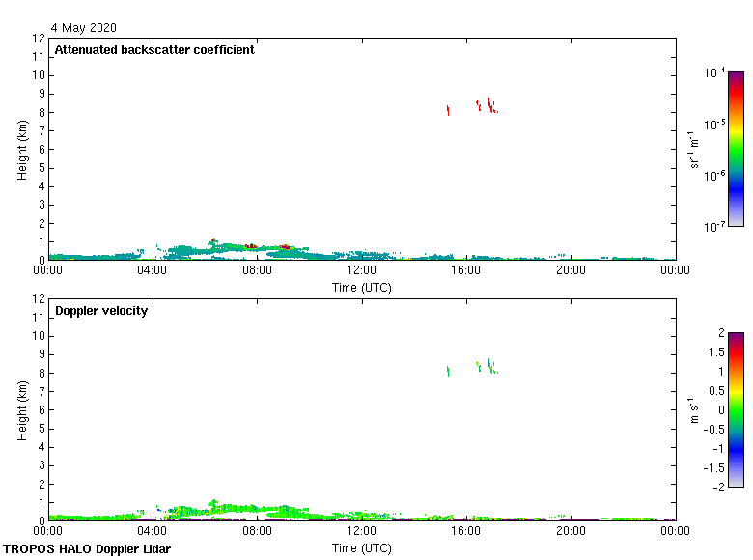Select the 'TROPOS HALO Doppler Lidar' footer text
The width and height of the screenshot is (753, 560).
87,549
